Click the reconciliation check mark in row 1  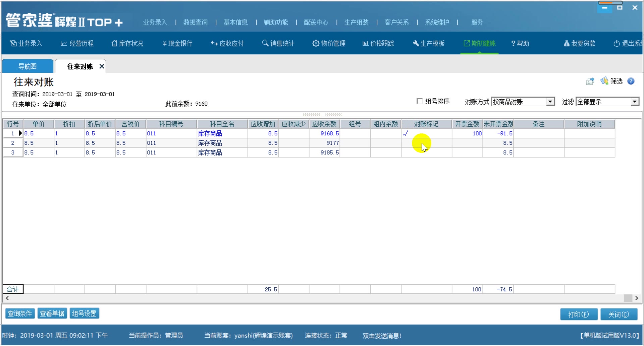pyautogui.click(x=406, y=133)
